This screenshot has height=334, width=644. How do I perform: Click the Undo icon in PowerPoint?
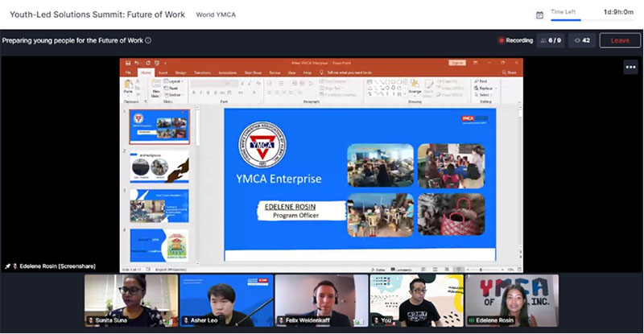[x=137, y=63]
